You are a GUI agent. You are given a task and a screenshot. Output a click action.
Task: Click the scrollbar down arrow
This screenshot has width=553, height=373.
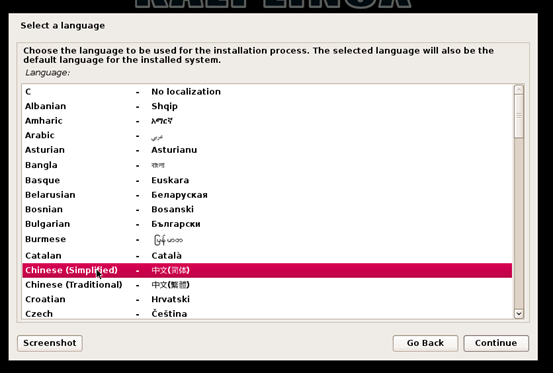[519, 313]
